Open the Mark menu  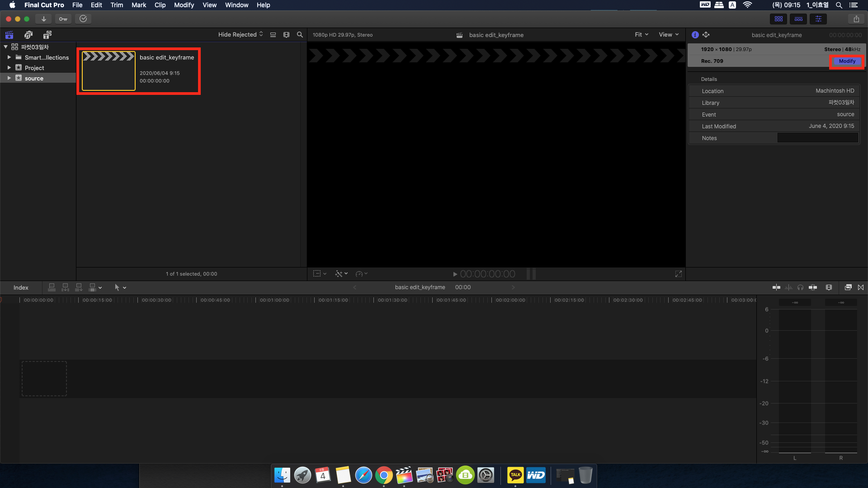point(139,5)
